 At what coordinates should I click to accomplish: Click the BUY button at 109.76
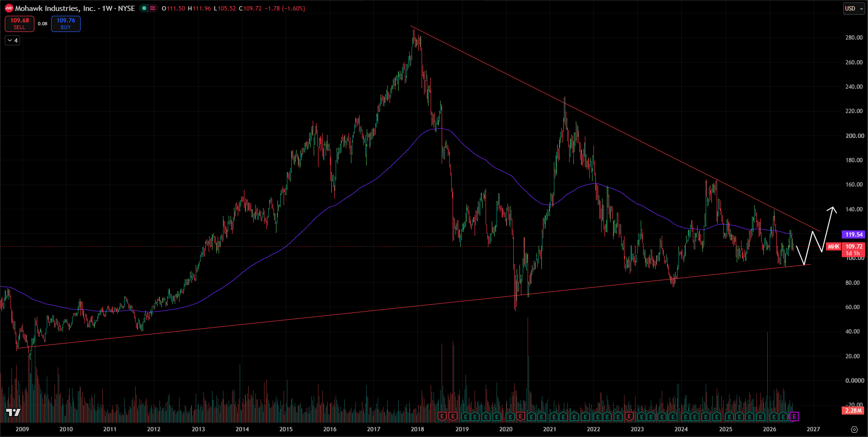(x=66, y=24)
